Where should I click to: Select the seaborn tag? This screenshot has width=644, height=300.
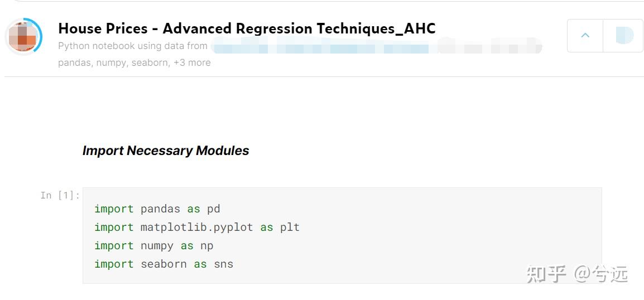tap(150, 62)
